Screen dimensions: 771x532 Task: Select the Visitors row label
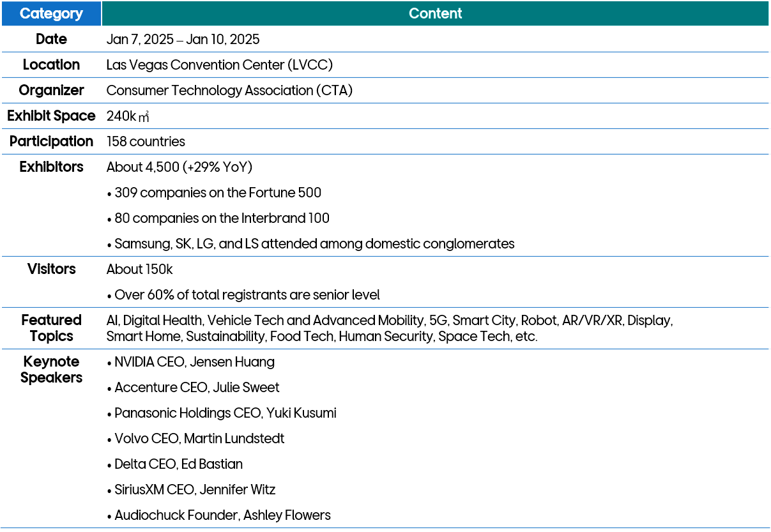coord(51,270)
